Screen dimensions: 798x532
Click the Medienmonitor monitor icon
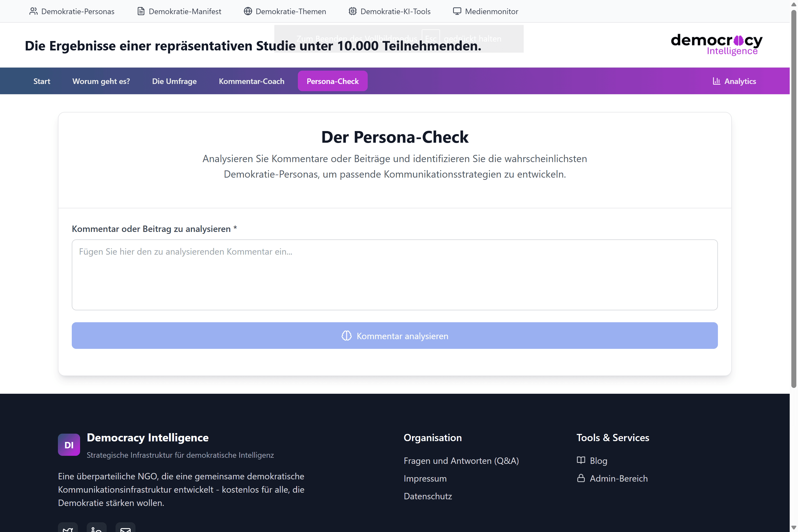(x=457, y=11)
